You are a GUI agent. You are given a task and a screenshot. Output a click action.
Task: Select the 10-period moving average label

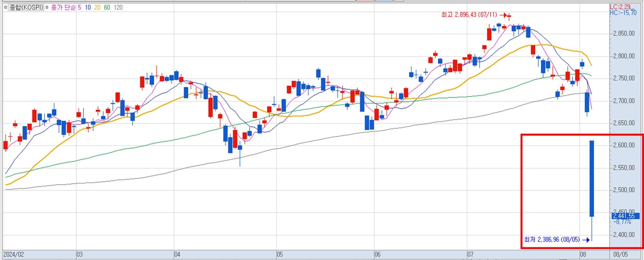[x=88, y=7]
